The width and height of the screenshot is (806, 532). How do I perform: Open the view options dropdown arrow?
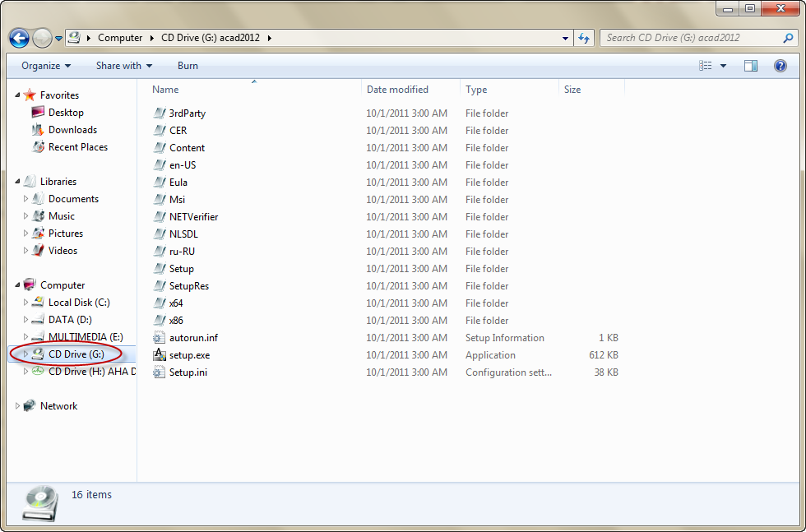723,66
